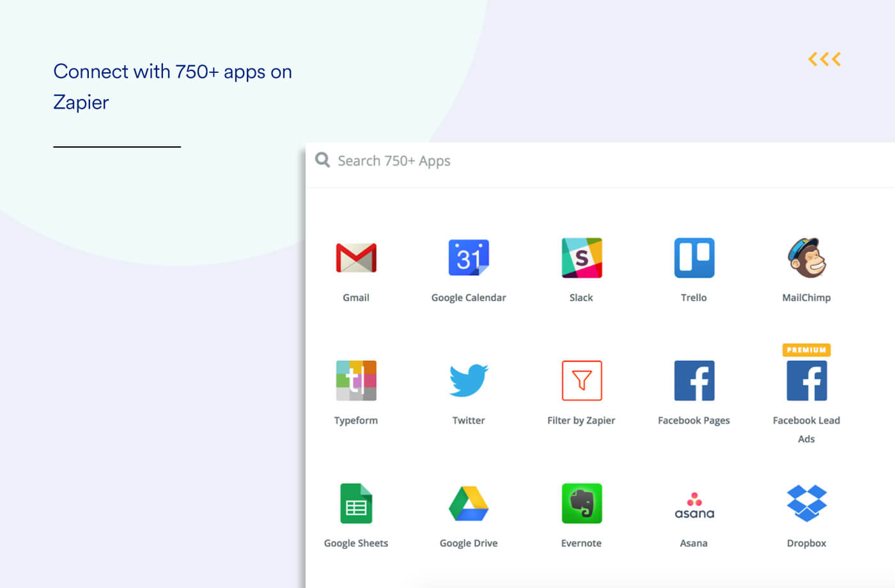The image size is (895, 588).
Task: Click the search magnifier icon
Action: 323,160
